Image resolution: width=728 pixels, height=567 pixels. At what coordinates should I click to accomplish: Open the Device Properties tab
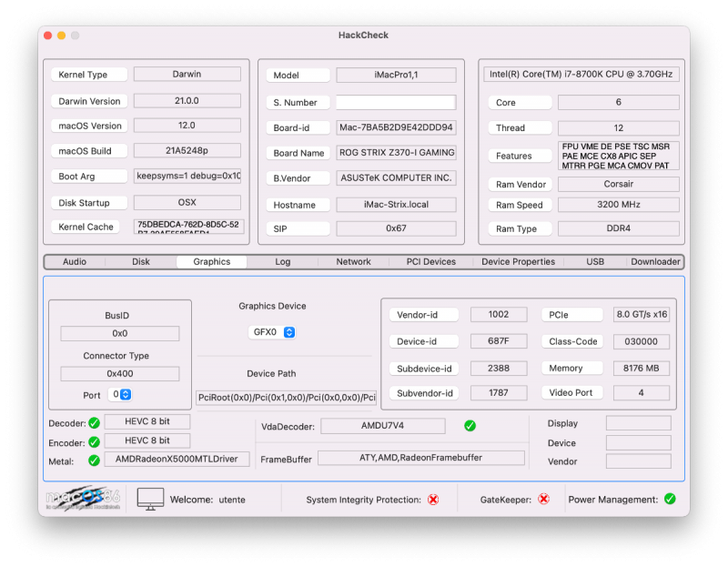click(518, 261)
